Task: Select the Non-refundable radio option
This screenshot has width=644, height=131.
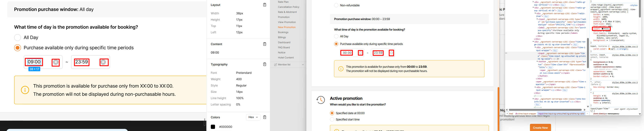Action: coord(336,5)
